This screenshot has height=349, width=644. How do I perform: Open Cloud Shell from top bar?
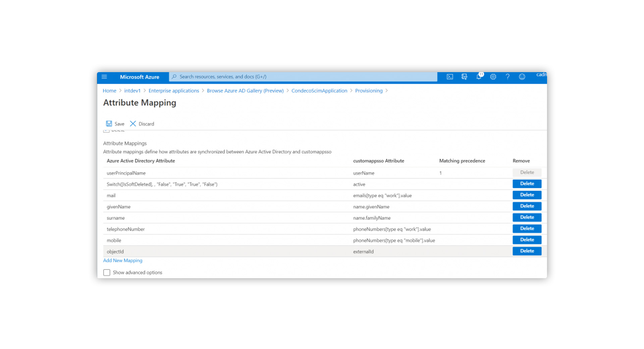(x=450, y=77)
